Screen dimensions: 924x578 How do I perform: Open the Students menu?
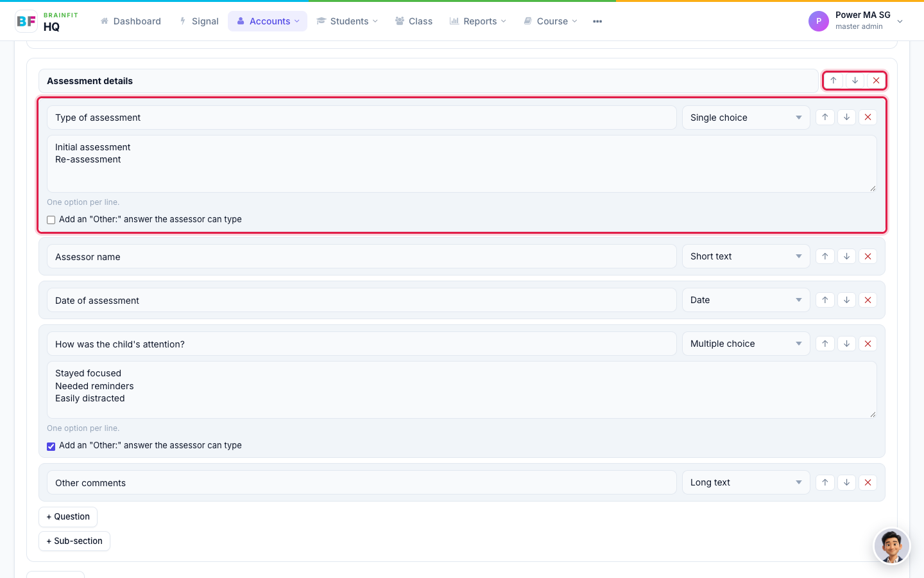click(347, 21)
